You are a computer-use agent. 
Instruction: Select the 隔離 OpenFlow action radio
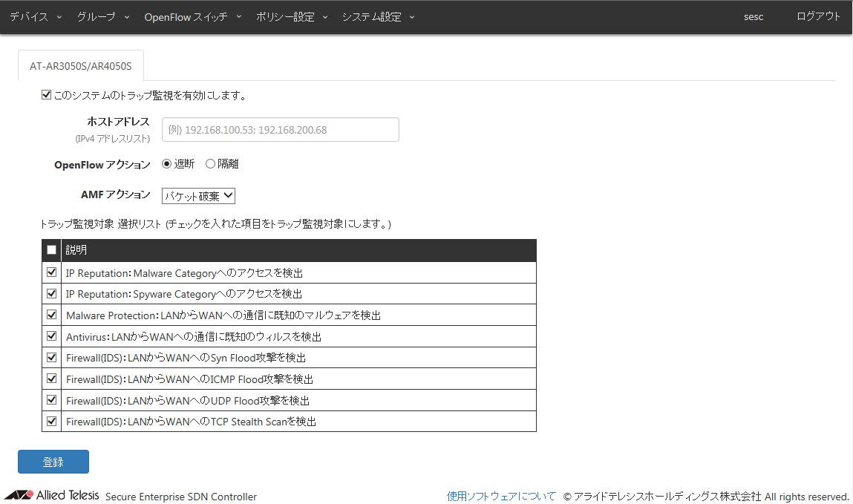210,164
